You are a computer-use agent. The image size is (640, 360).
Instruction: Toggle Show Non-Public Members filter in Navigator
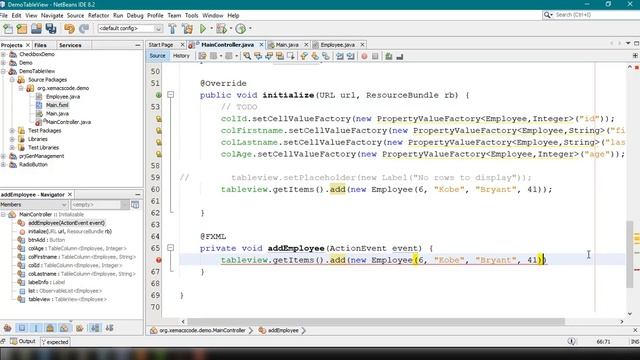pyautogui.click(x=50, y=328)
